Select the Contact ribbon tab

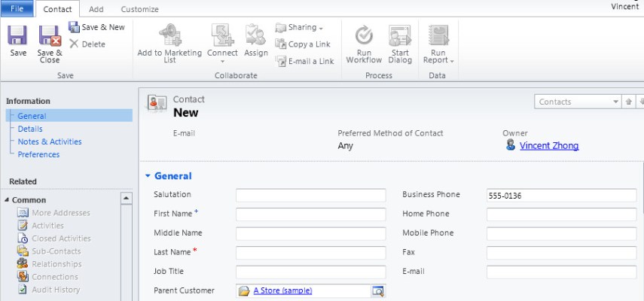pos(57,8)
